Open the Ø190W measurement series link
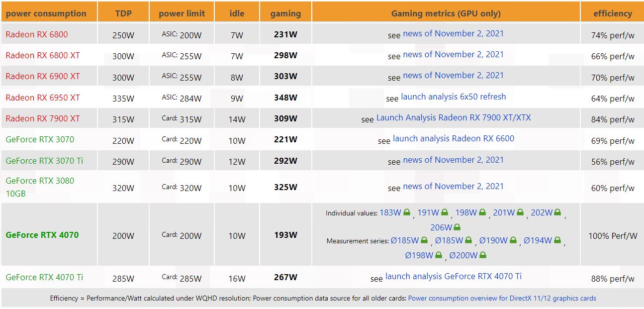The width and height of the screenshot is (644, 309). coord(493,240)
